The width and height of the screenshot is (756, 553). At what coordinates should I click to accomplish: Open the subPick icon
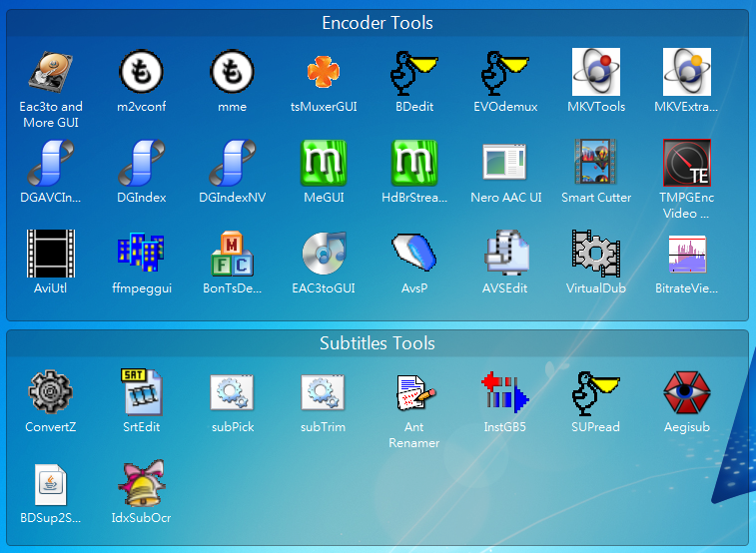[x=233, y=392]
